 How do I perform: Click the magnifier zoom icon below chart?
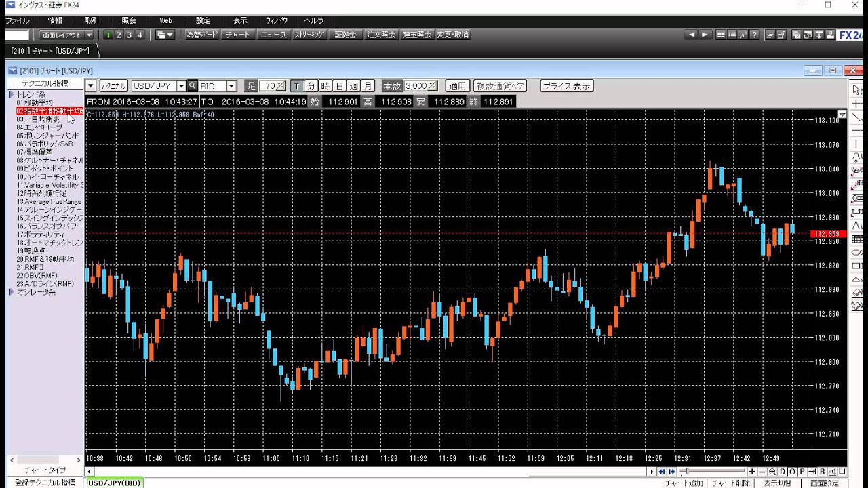pos(772,472)
